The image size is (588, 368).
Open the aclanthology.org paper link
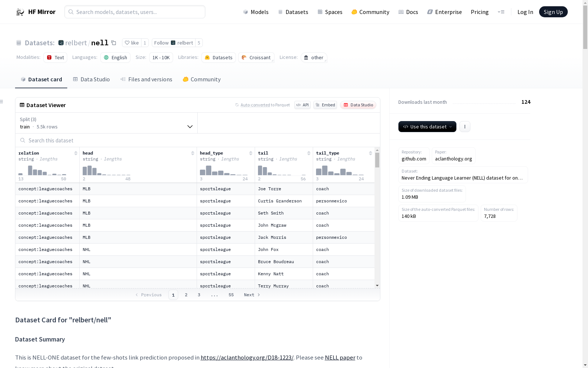tap(453, 156)
